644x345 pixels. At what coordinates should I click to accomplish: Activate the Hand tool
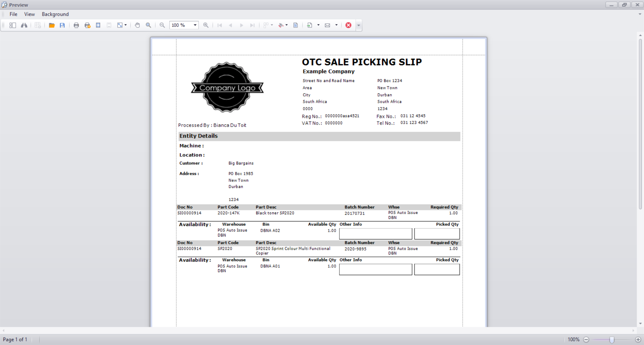coord(138,25)
